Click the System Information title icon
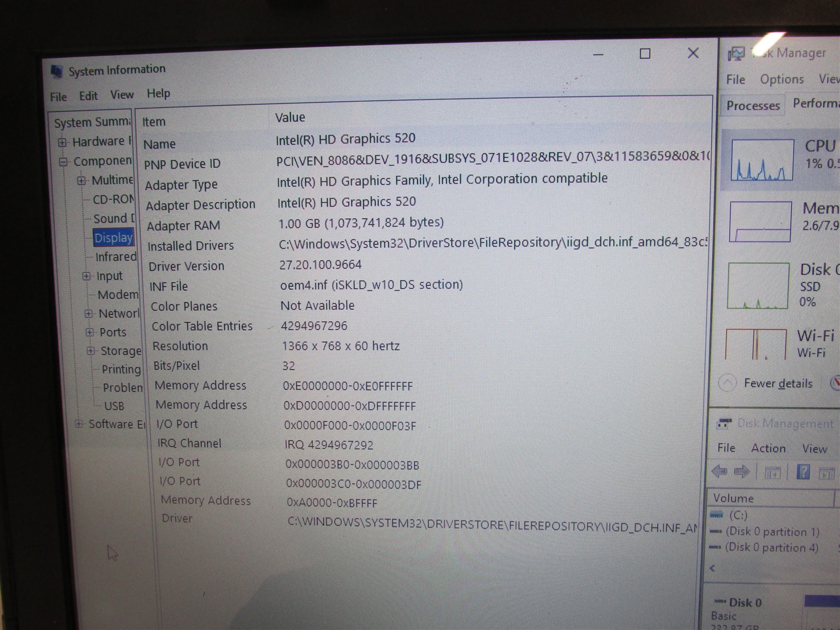The width and height of the screenshot is (840, 630). coord(57,72)
